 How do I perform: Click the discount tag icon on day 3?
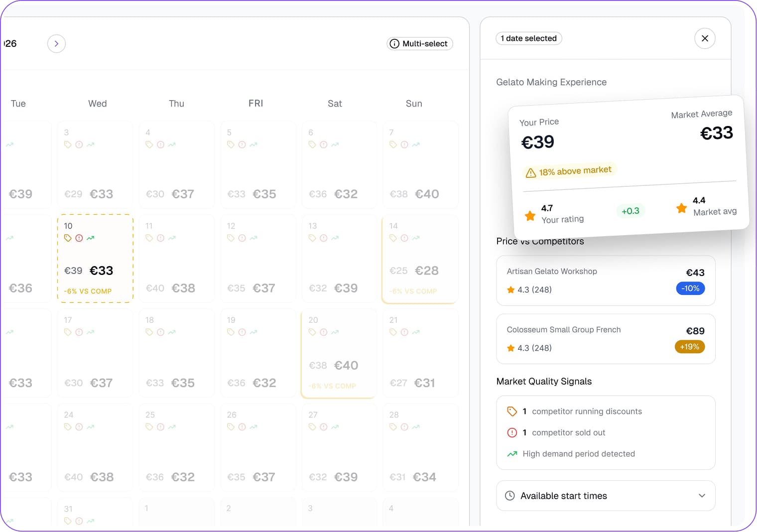68,144
